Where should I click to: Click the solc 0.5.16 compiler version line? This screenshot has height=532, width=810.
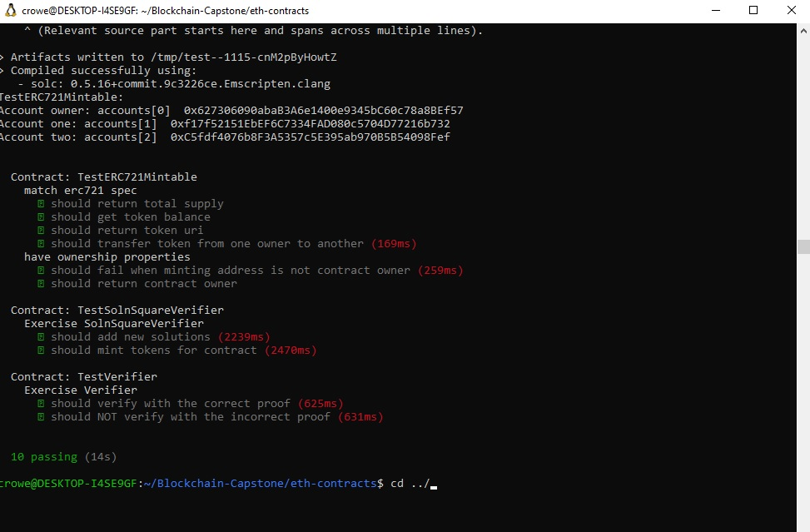(174, 84)
